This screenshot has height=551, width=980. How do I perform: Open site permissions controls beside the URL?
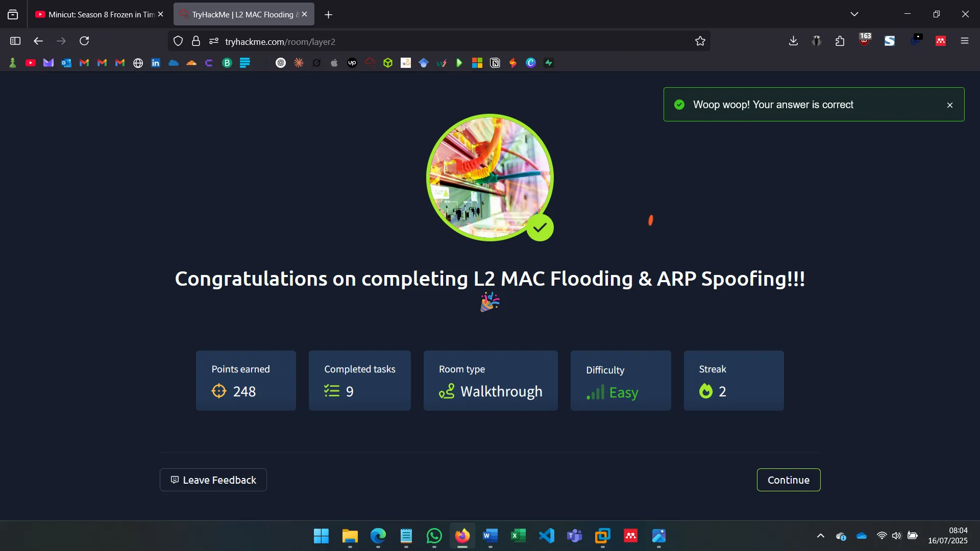213,41
